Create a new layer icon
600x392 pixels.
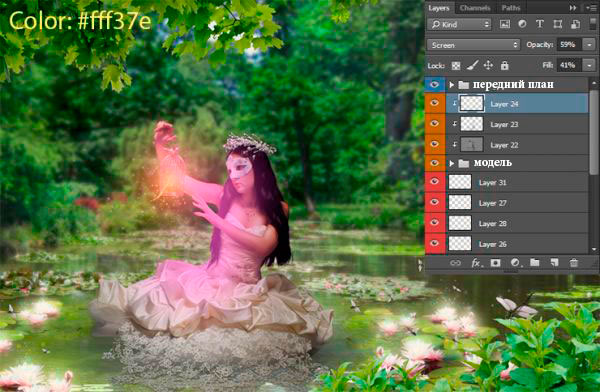[554, 263]
